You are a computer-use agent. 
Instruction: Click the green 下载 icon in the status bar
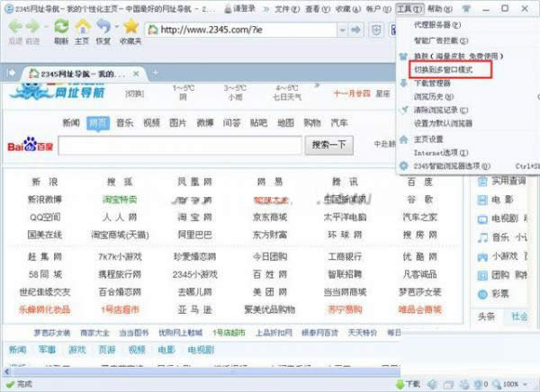400,384
